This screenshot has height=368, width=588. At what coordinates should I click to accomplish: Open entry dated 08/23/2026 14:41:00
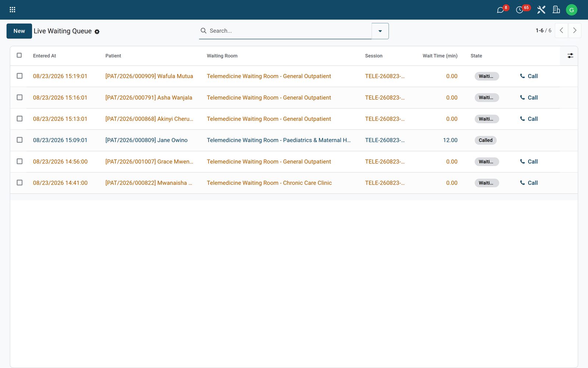point(60,183)
